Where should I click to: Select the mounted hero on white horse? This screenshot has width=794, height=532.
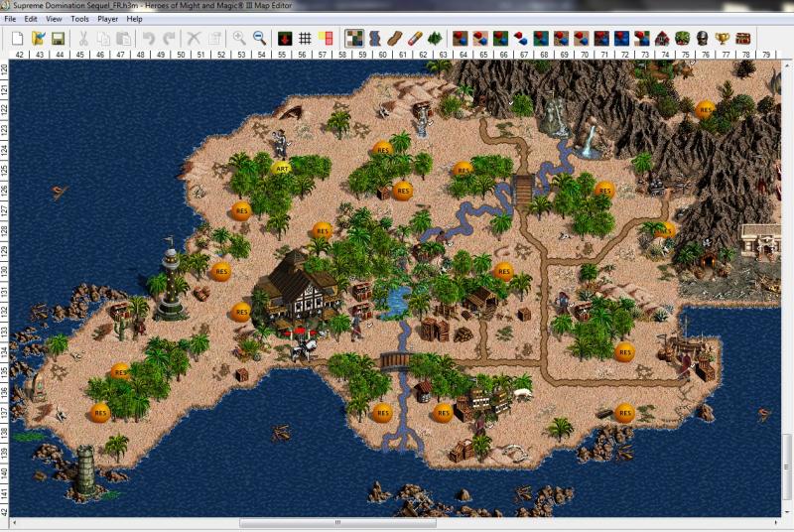click(x=306, y=348)
